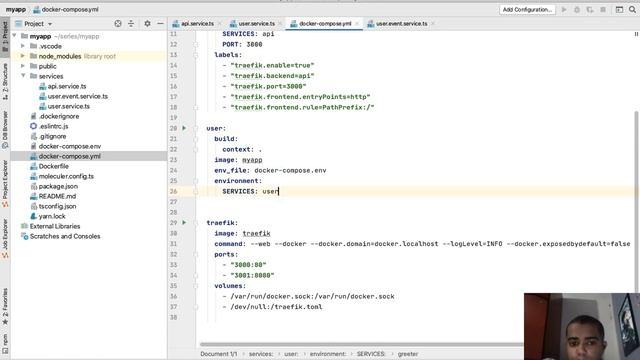
Task: Open the Project Explorer tool window
Action: coord(5,184)
